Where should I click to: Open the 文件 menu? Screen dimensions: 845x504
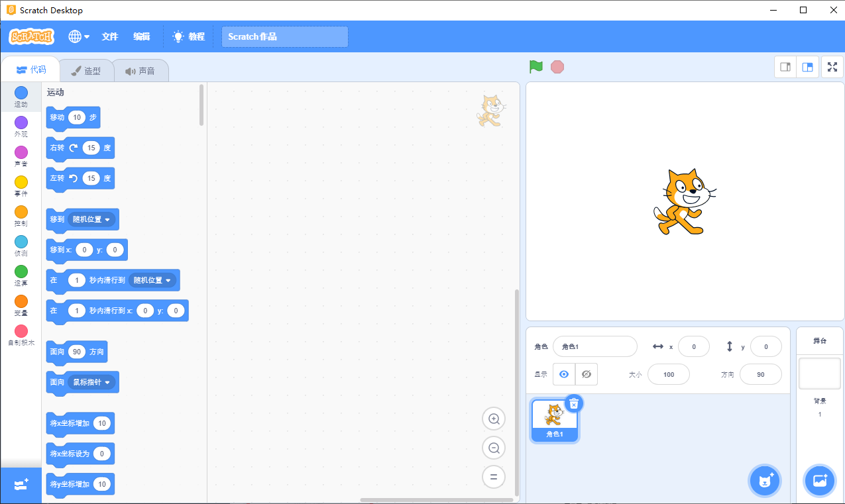(x=110, y=36)
